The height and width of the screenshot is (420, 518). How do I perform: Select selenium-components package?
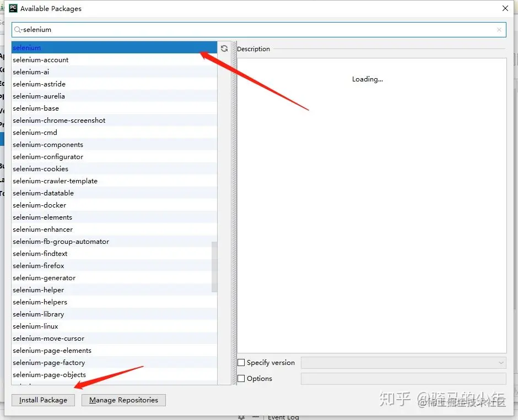pos(114,145)
